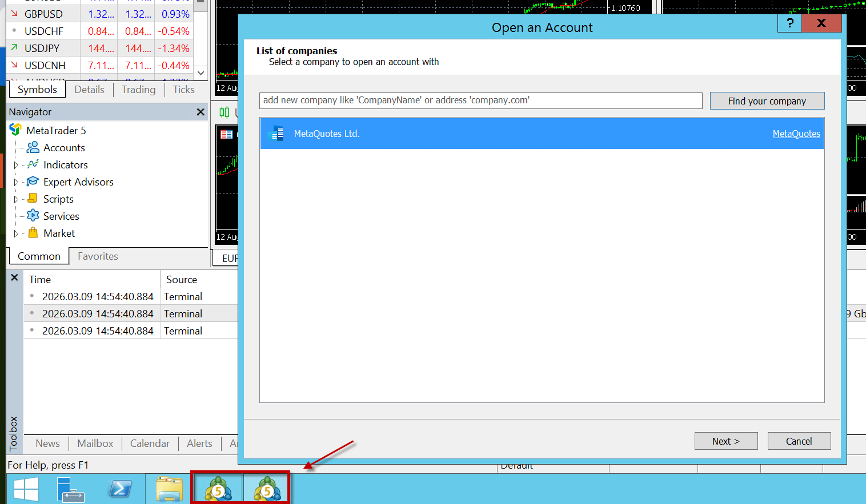Click the Market shopping bag icon

[x=33, y=233]
